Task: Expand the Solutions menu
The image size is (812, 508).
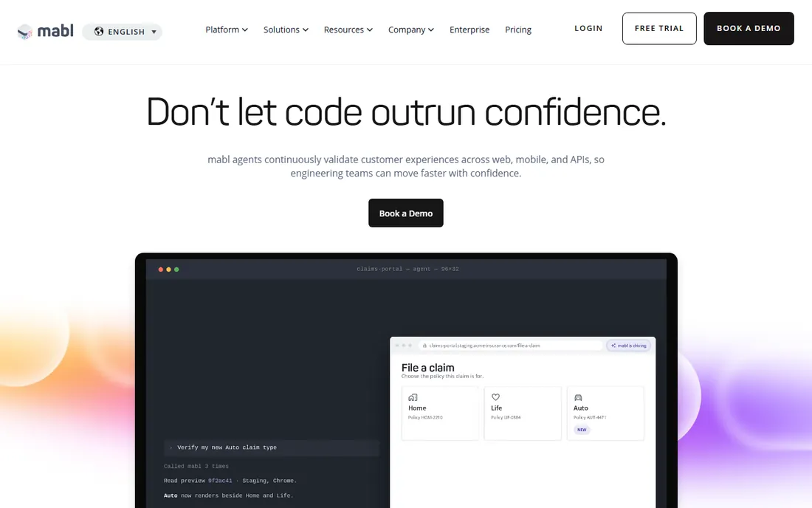Action: [286, 30]
